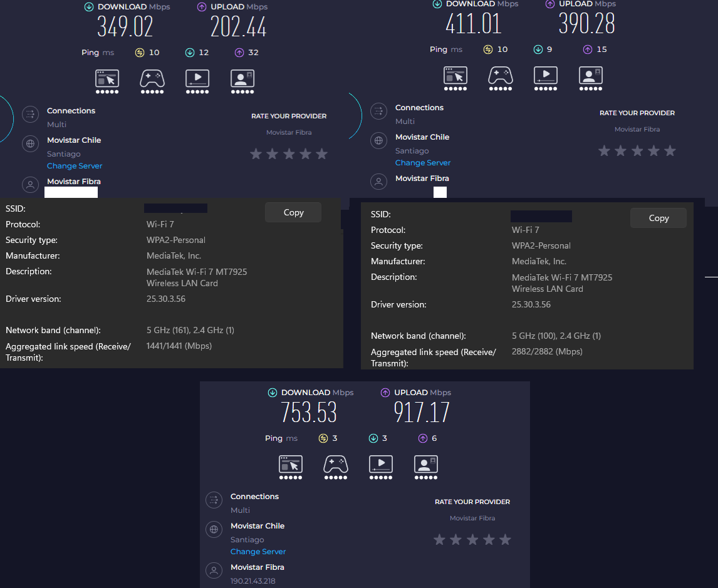Click the video chat icon under the 349.02 result

pos(242,78)
